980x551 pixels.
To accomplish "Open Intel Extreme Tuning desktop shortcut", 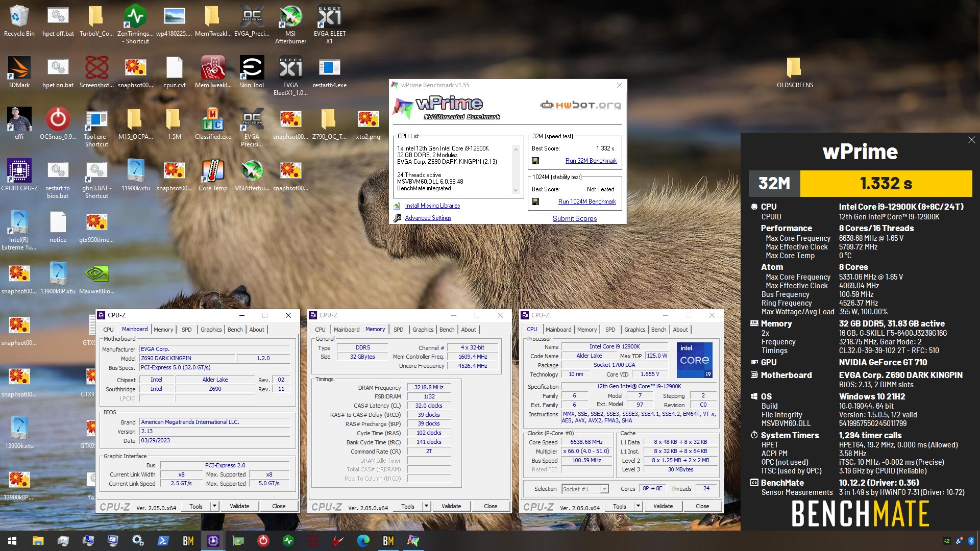I will pyautogui.click(x=19, y=231).
